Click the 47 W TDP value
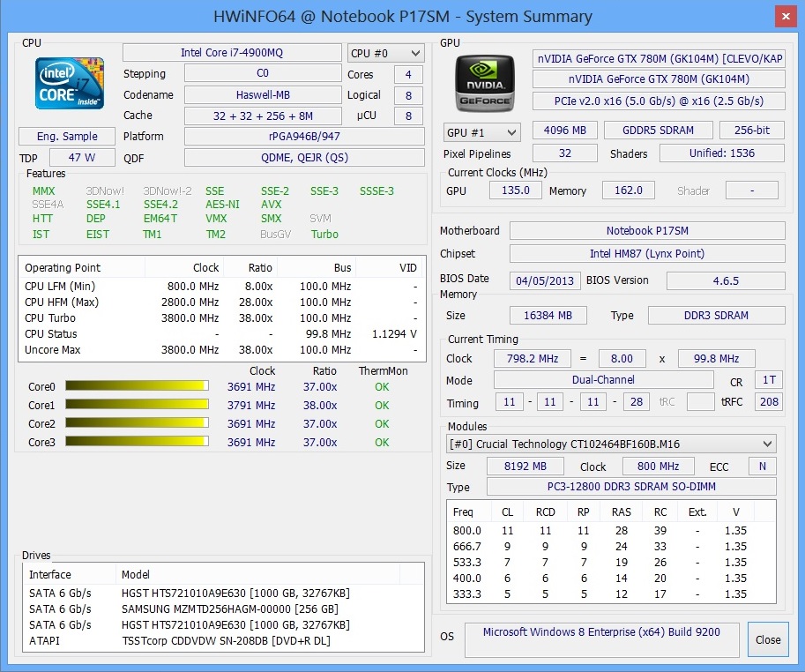The height and width of the screenshot is (672, 805). 82,157
